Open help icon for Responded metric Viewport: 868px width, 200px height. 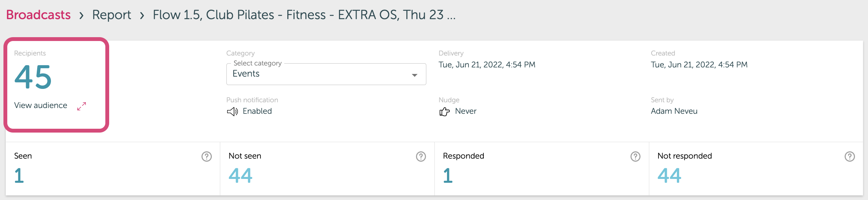point(635,156)
